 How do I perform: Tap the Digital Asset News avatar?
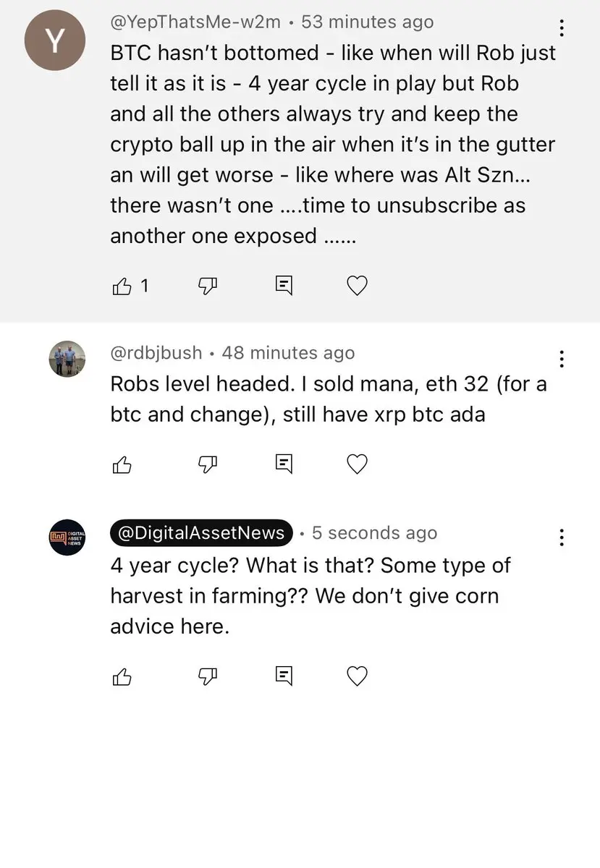pos(67,537)
